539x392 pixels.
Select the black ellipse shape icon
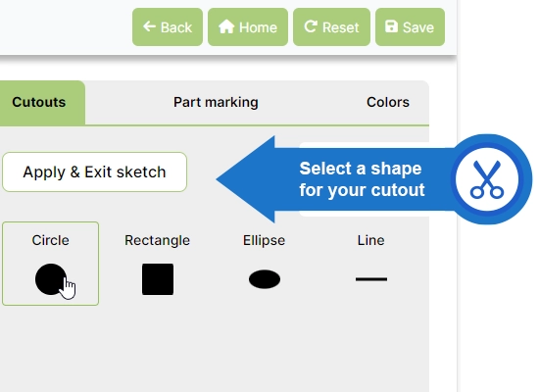click(265, 279)
